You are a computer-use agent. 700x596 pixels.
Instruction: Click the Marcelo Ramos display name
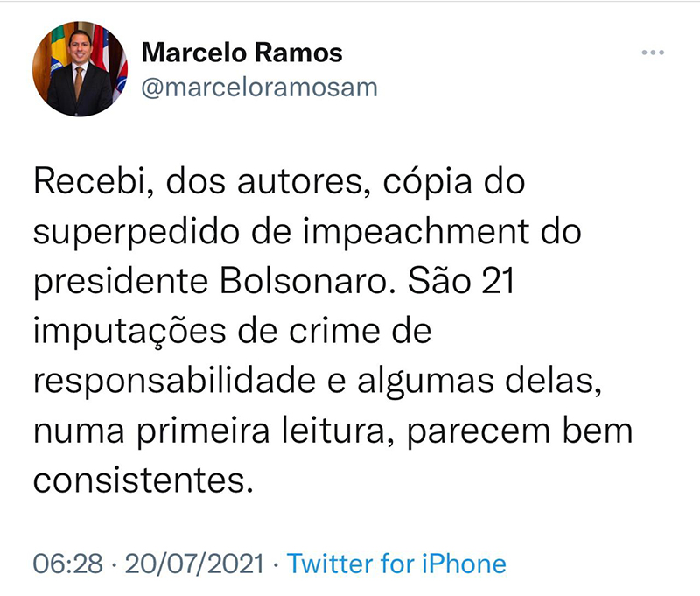242,53
